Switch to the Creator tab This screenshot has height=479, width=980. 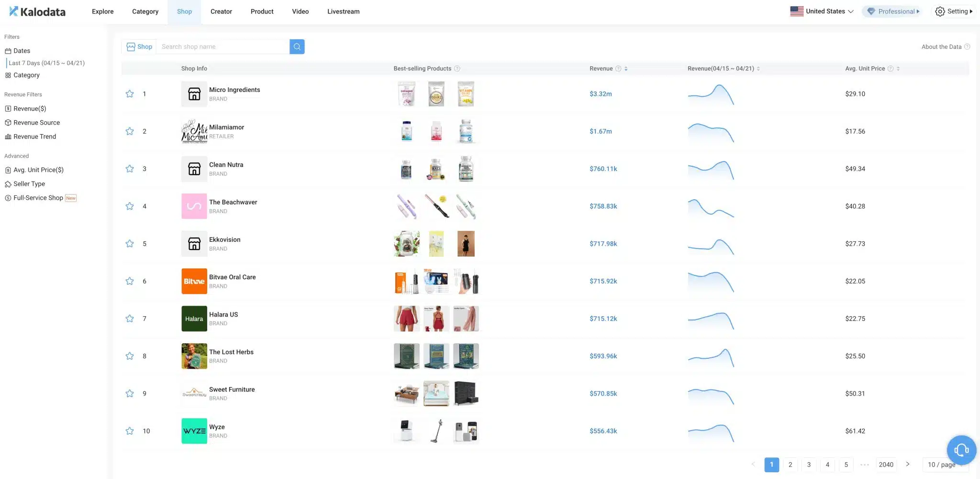pyautogui.click(x=221, y=11)
